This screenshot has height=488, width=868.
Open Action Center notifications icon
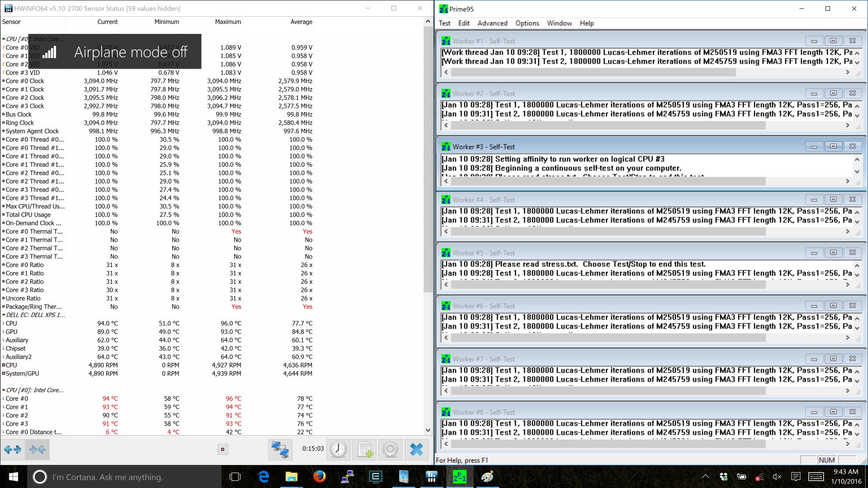click(796, 477)
